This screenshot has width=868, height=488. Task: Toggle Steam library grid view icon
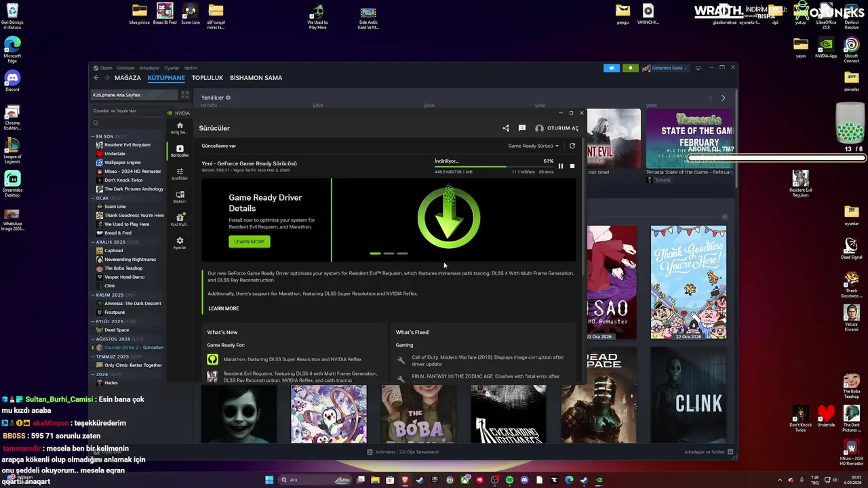click(x=185, y=95)
